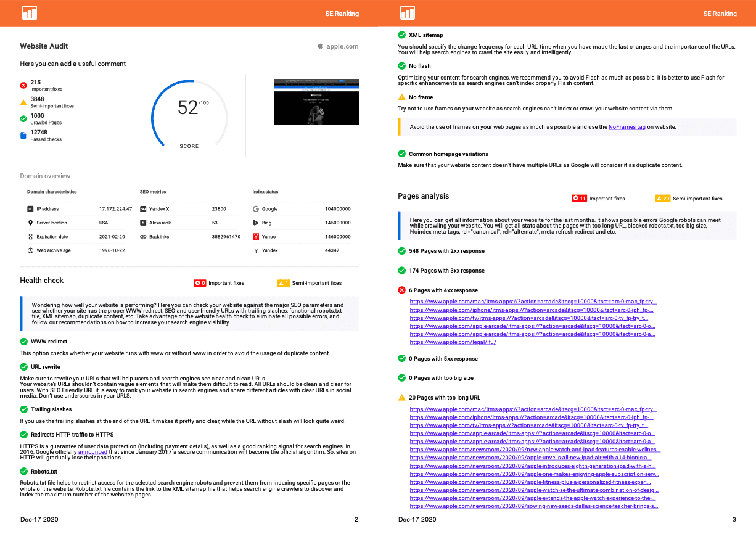756x534 pixels.
Task: Open the iphone/itms-apps link under 4xx response
Action: [x=532, y=310]
